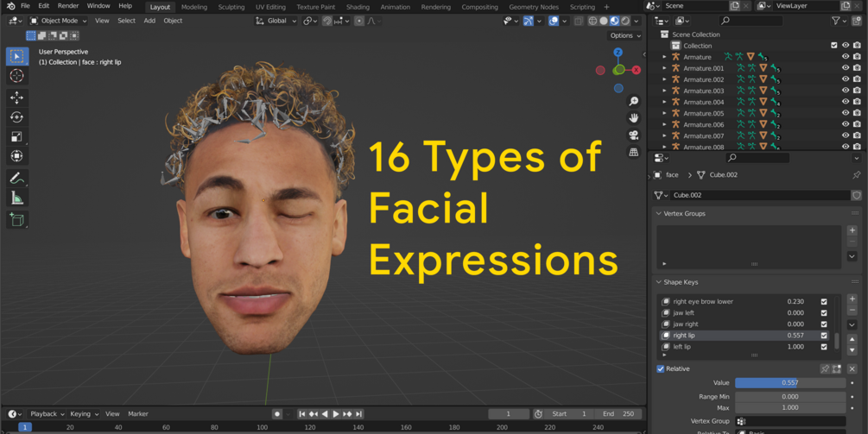
Task: Open the Marker menu in timeline
Action: click(x=138, y=414)
